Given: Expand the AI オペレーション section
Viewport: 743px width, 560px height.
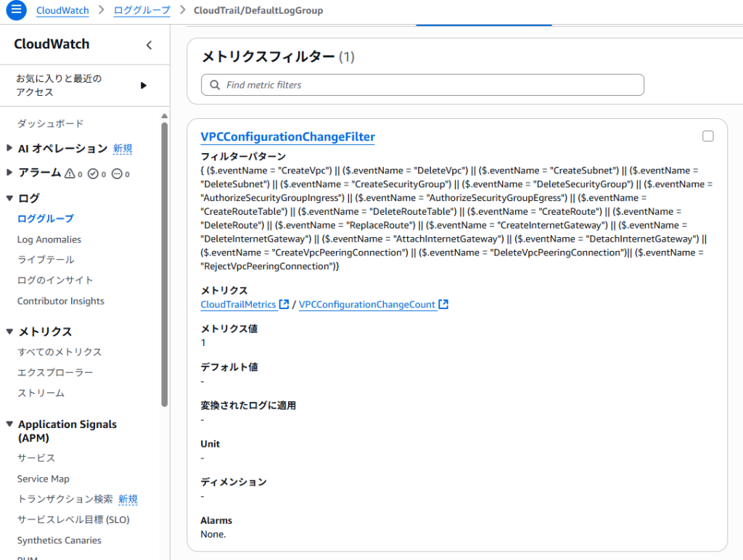Looking at the screenshot, I should pyautogui.click(x=9, y=148).
